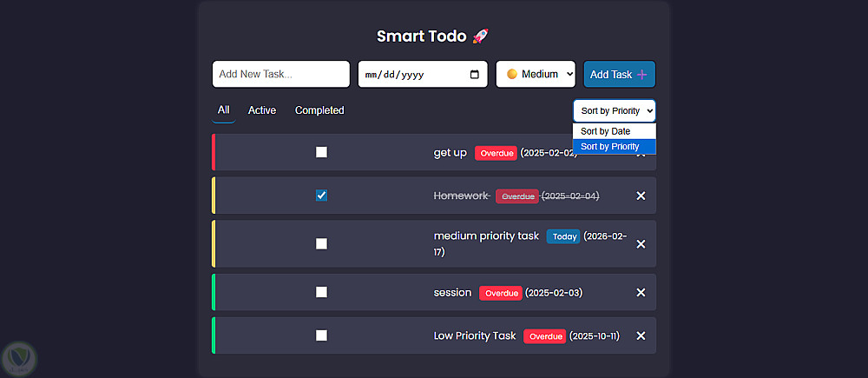Image resolution: width=868 pixels, height=378 pixels.
Task: Delete the session task using X icon
Action: [641, 293]
